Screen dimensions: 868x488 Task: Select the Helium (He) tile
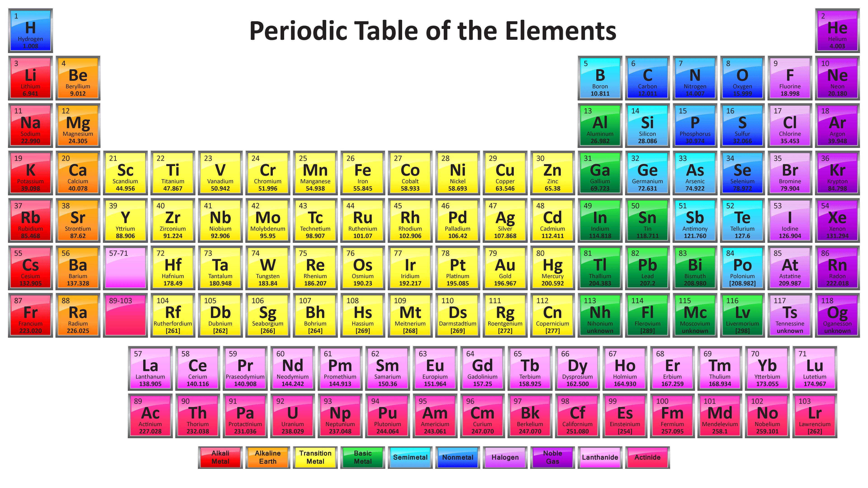tap(837, 31)
